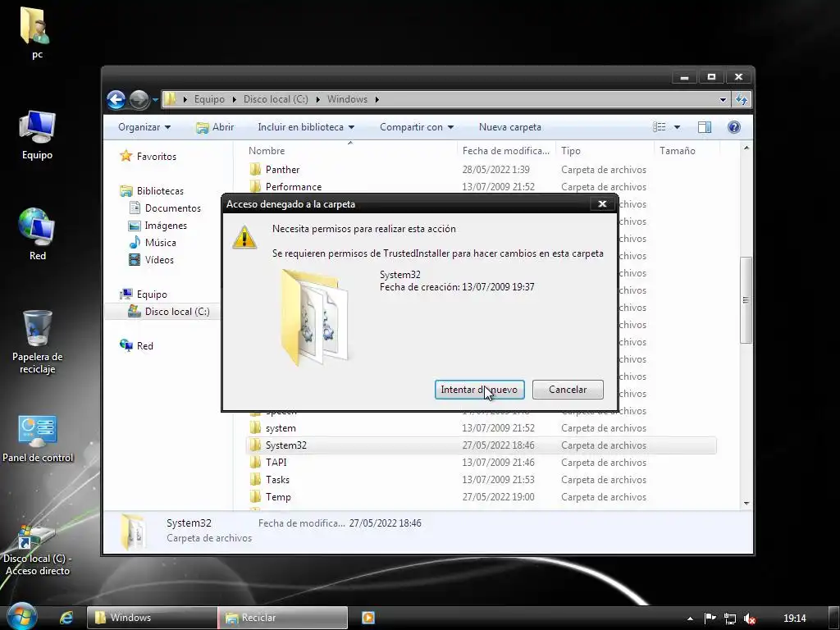Click the network icon in system tray
This screenshot has width=840, height=630.
(x=729, y=619)
